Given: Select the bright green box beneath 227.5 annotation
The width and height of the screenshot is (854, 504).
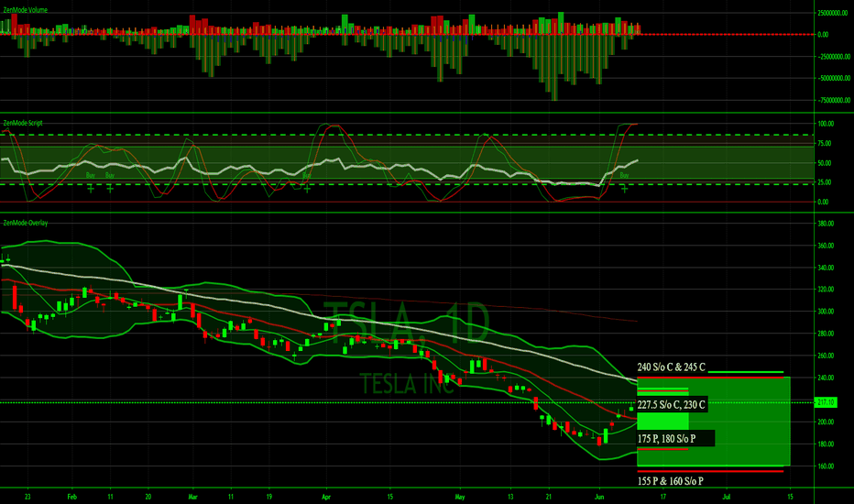Looking at the screenshot, I should (x=662, y=421).
